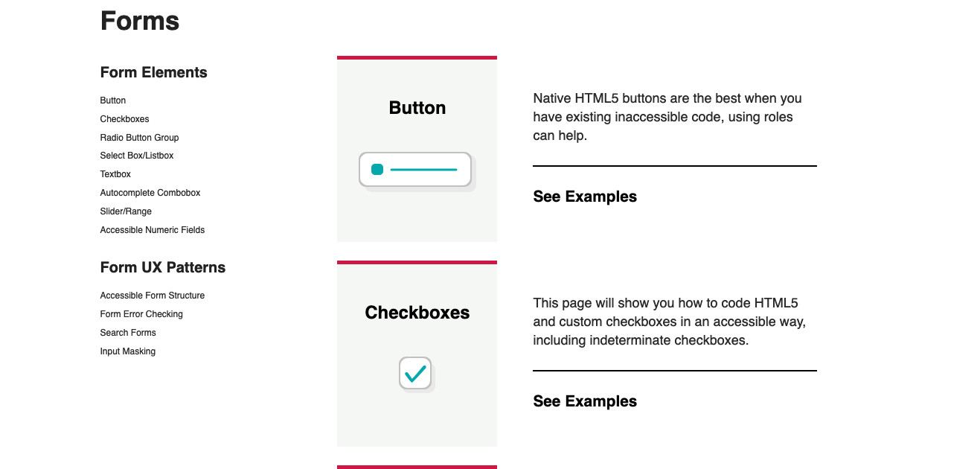Click the teal checkmark checkbox illustration
The height and width of the screenshot is (469, 980).
pos(415,373)
